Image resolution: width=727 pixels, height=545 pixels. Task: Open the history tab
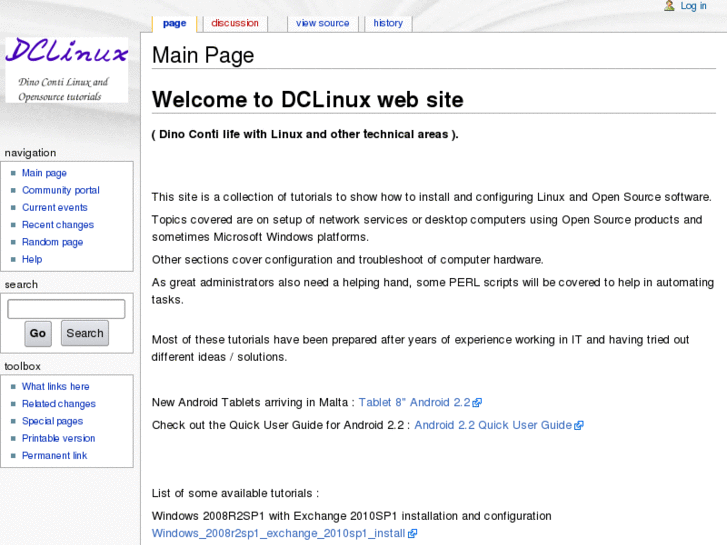[388, 23]
